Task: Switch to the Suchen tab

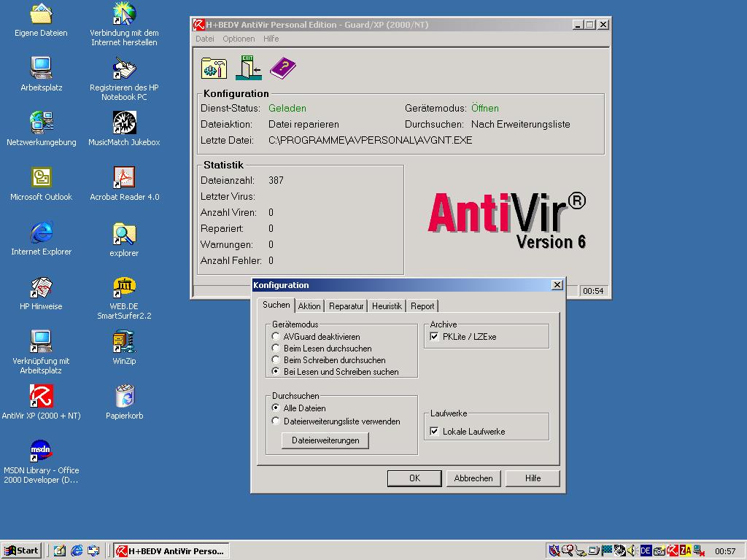Action: click(x=276, y=305)
